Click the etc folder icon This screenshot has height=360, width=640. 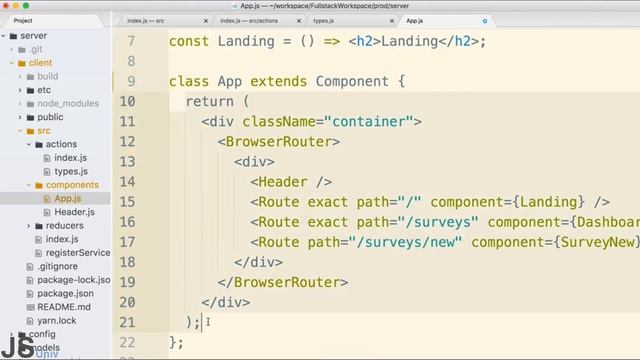click(30, 90)
